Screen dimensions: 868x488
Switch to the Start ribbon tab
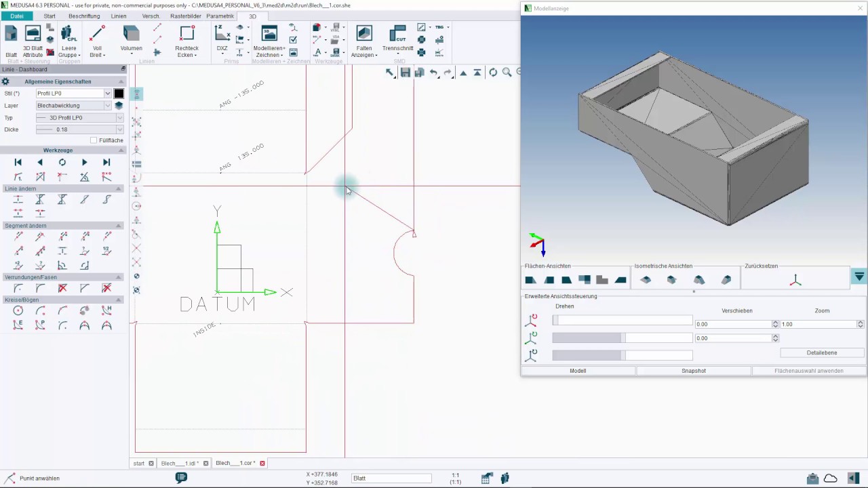pos(50,16)
